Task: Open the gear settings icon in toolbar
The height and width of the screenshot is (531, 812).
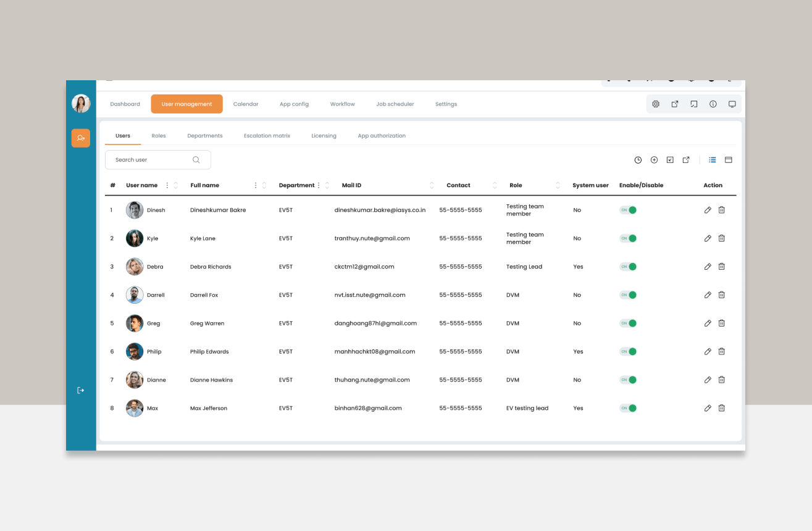Action: (x=656, y=104)
